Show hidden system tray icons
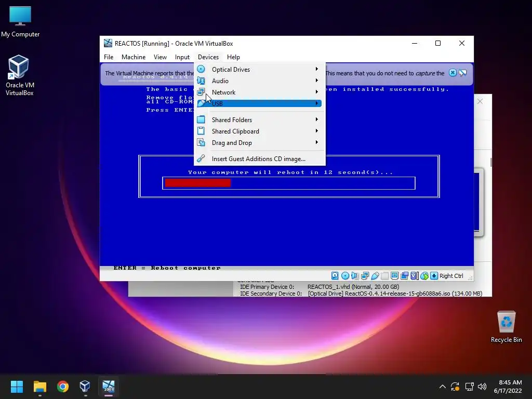 (x=443, y=387)
